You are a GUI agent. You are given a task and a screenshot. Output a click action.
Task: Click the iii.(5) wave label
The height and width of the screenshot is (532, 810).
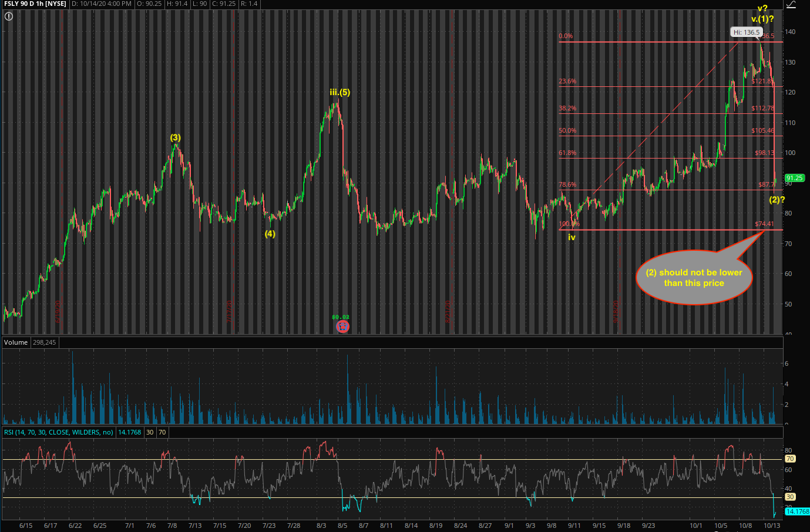click(340, 92)
